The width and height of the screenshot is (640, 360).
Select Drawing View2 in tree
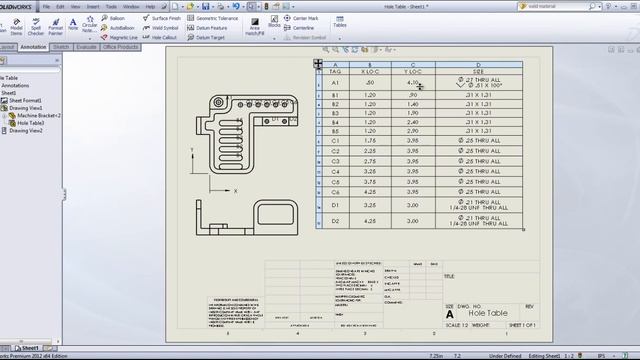coord(22,131)
